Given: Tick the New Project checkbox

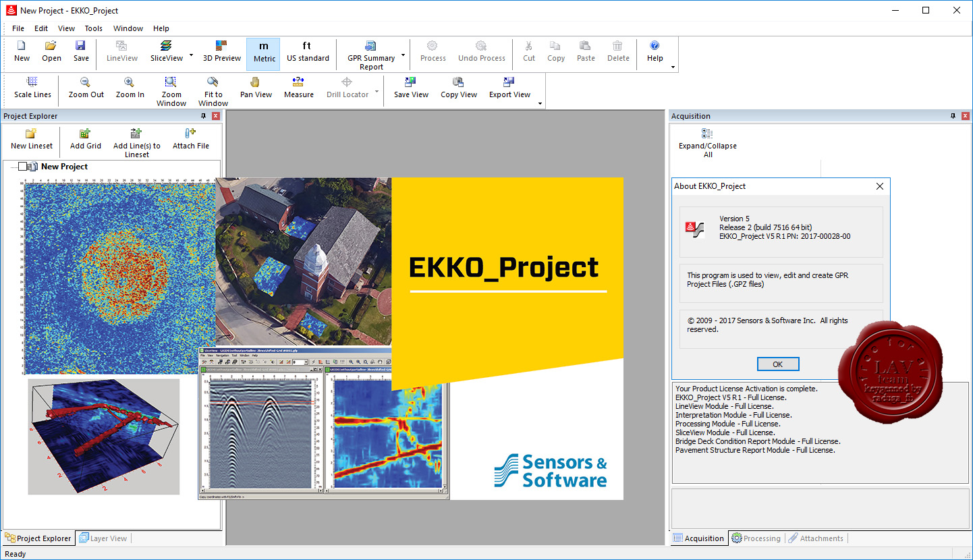Looking at the screenshot, I should click(x=22, y=167).
